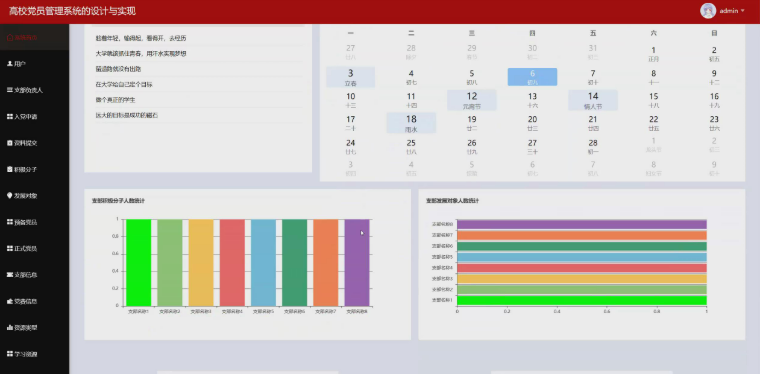The height and width of the screenshot is (374, 760).
Task: Pick calendar date 25 廿八
Action: 411,146
